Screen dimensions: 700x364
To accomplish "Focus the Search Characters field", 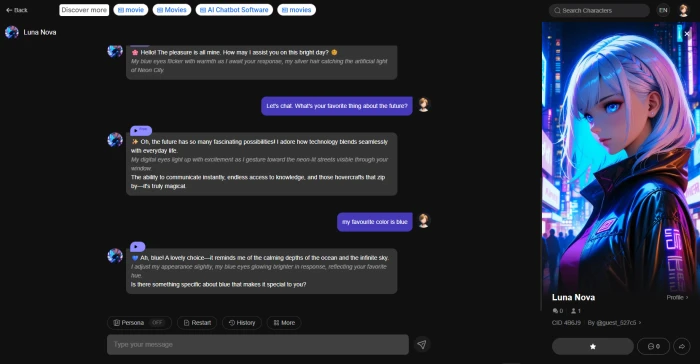I will 599,10.
